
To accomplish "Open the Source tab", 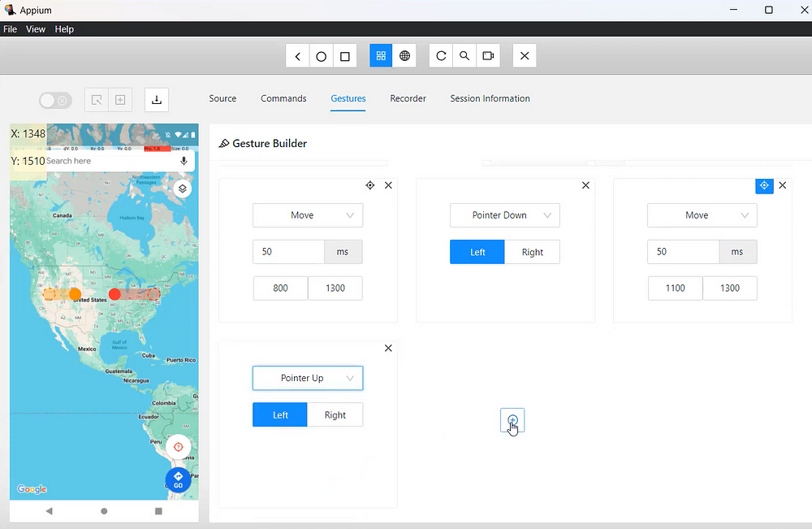I will point(222,98).
